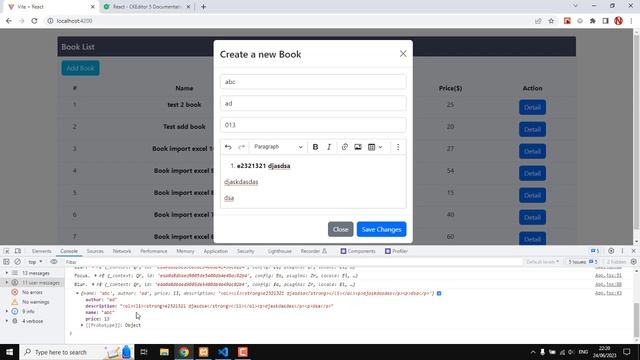Expand the 9 info group
This screenshot has width=640, height=360.
click(7, 311)
